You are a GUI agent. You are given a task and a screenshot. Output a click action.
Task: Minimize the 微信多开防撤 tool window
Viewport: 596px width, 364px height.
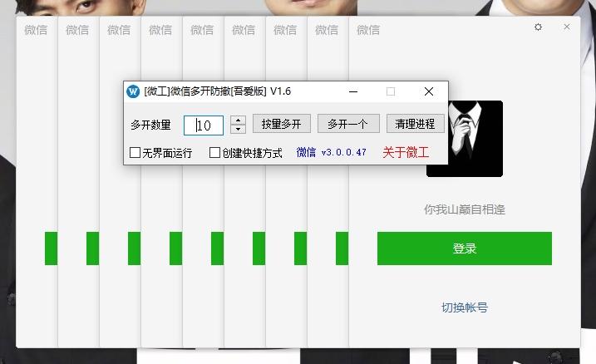click(x=353, y=91)
